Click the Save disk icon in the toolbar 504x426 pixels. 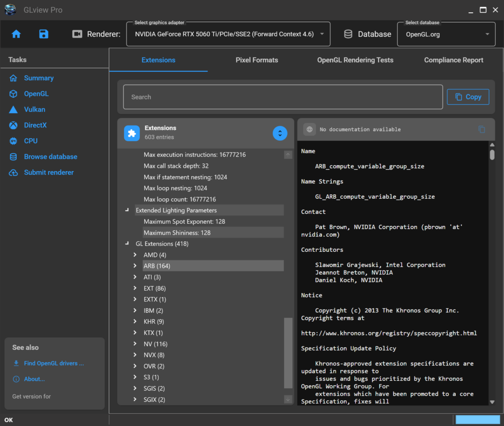[44, 34]
